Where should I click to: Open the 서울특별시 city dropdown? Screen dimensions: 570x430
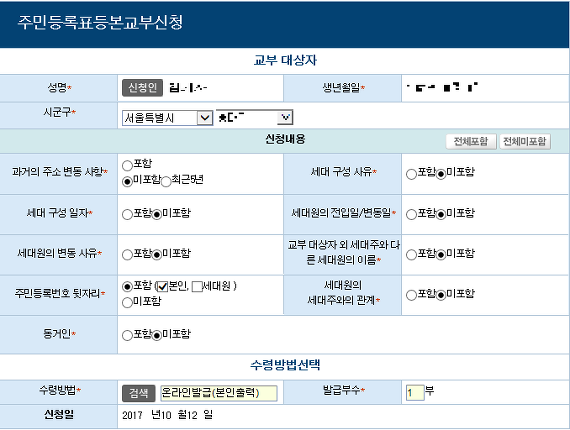167,118
